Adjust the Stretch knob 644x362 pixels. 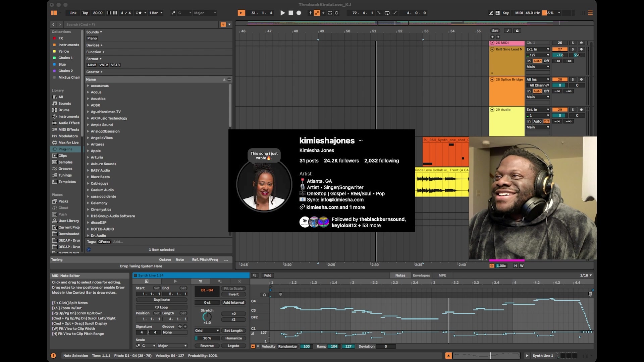(207, 317)
